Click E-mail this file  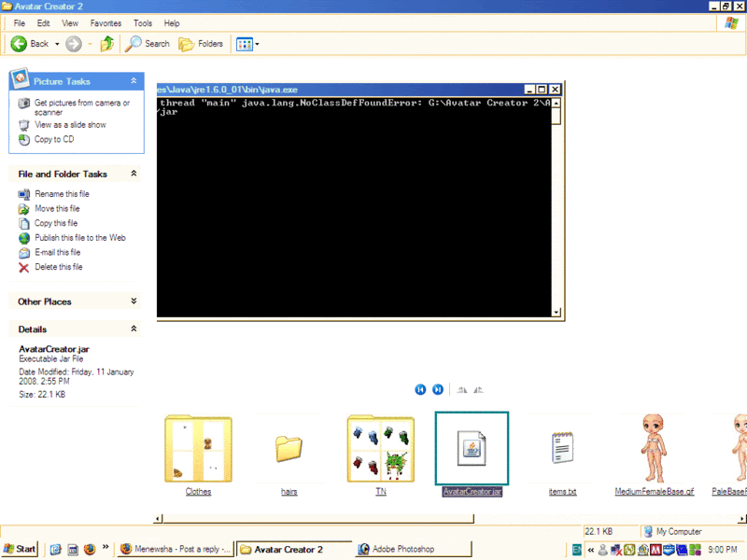pyautogui.click(x=58, y=252)
